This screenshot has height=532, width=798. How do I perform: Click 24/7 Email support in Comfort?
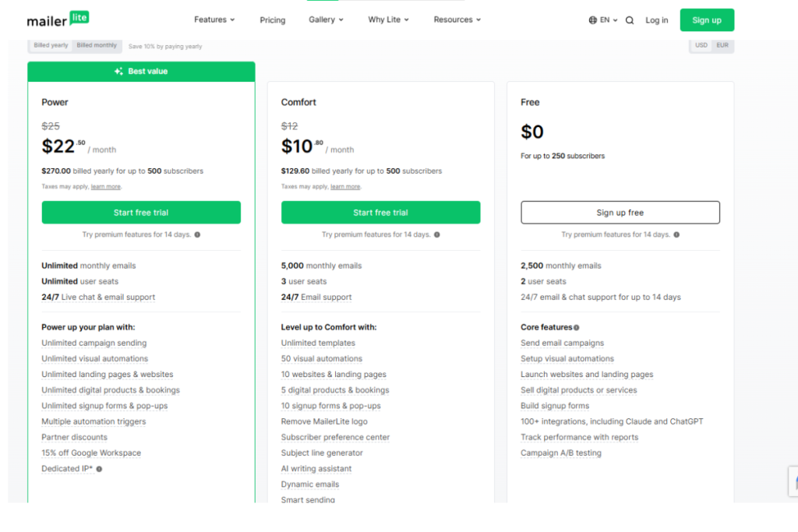coord(316,298)
